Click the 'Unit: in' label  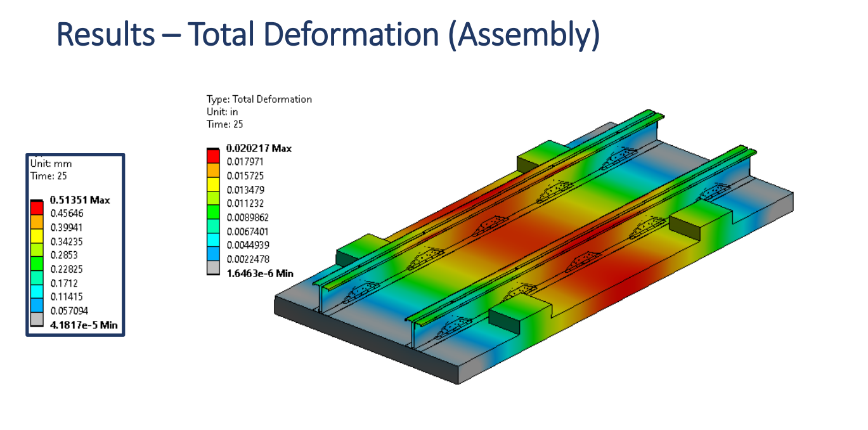click(x=222, y=112)
